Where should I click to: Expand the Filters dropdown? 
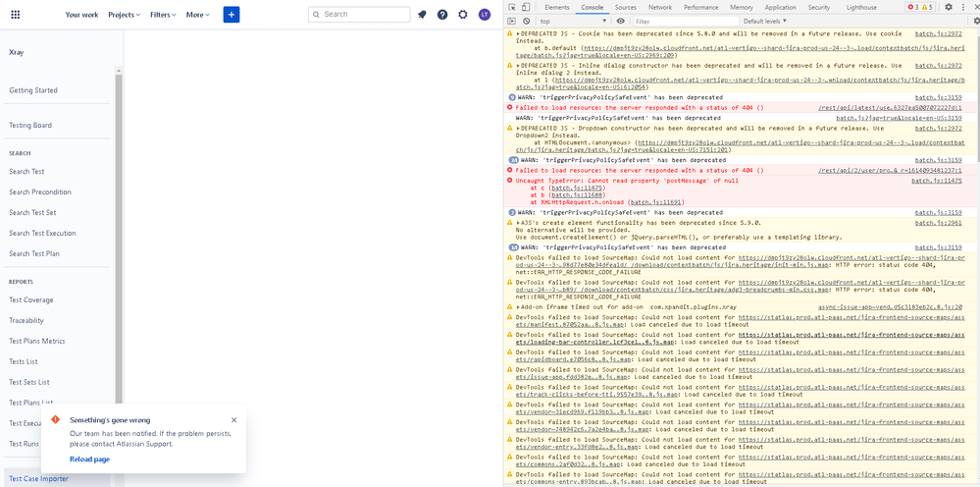(x=163, y=15)
